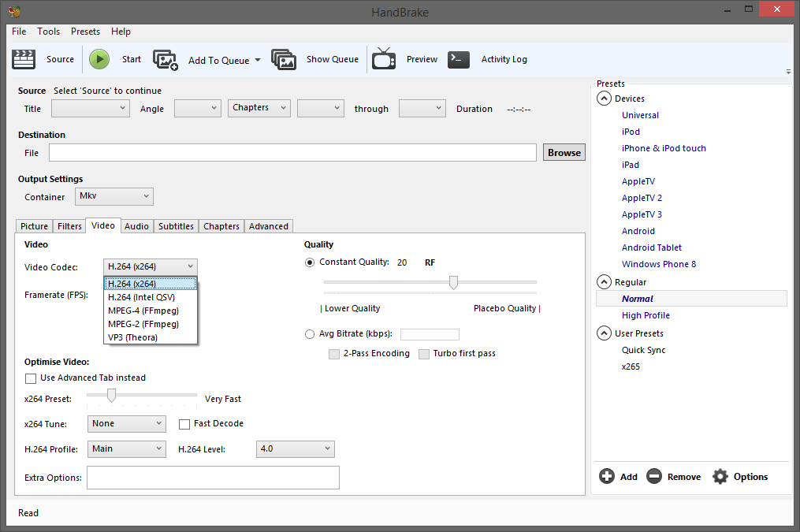Click the green Start play icon
The width and height of the screenshot is (800, 532).
click(x=99, y=59)
